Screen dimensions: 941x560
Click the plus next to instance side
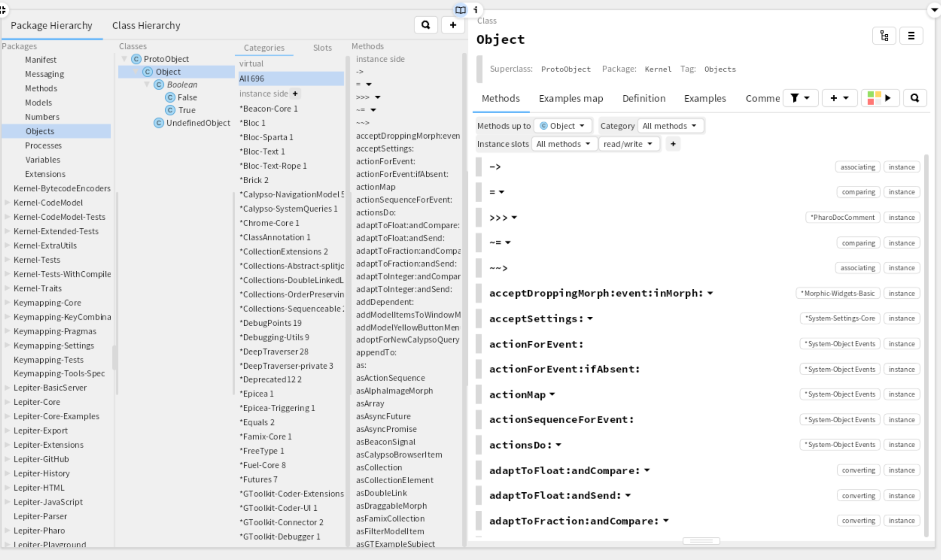pyautogui.click(x=295, y=94)
